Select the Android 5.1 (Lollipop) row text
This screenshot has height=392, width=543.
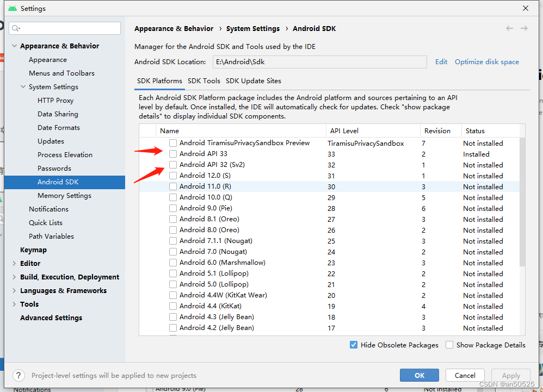tap(214, 273)
